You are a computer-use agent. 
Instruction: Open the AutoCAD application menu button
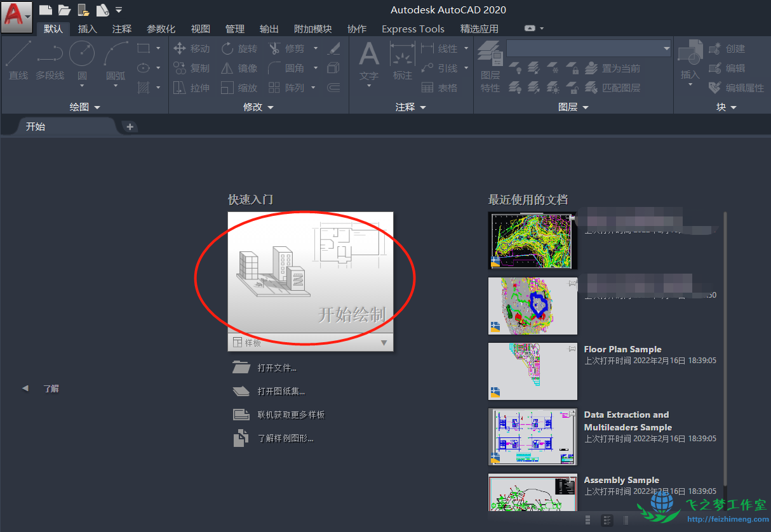coord(17,17)
